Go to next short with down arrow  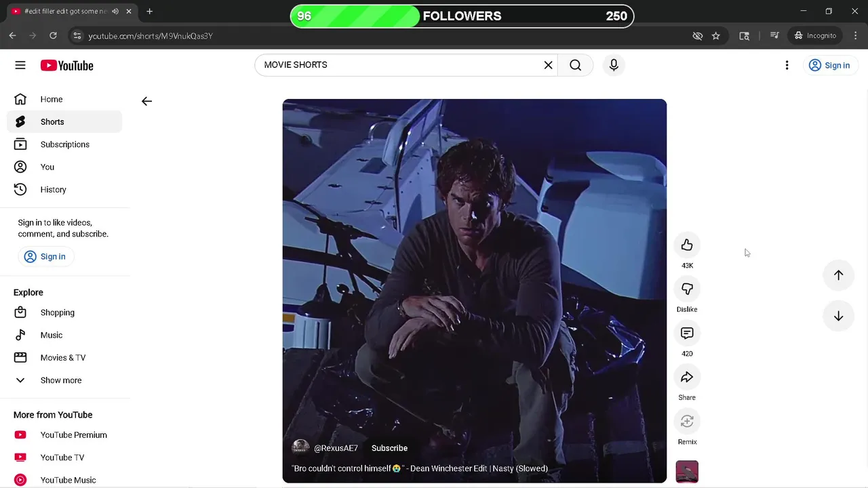[x=838, y=316]
